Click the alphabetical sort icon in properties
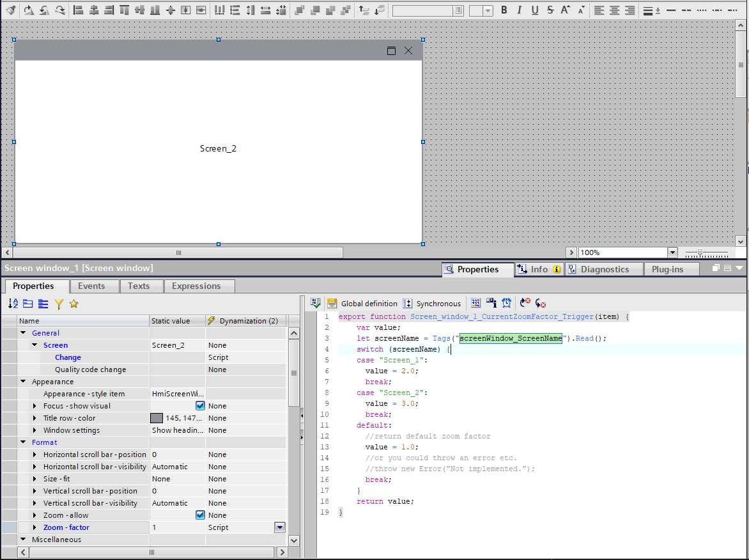The image size is (749, 560). click(13, 304)
